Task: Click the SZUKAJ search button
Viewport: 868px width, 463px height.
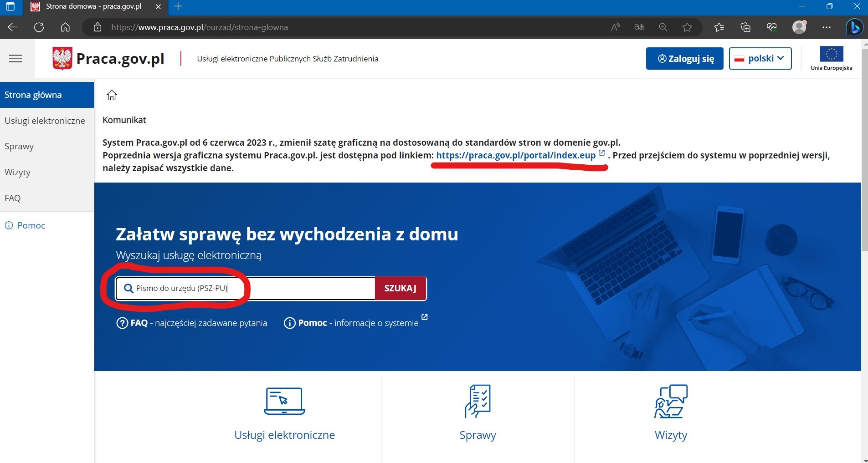Action: 401,288
